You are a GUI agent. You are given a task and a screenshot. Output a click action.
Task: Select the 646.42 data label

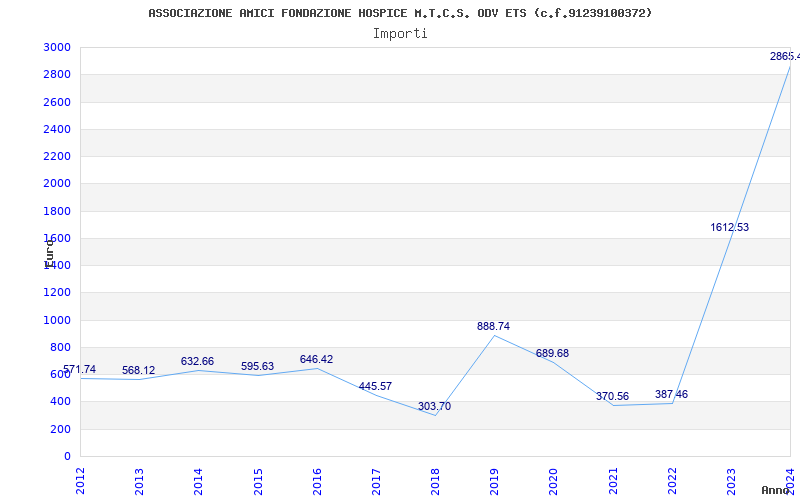[x=316, y=360]
